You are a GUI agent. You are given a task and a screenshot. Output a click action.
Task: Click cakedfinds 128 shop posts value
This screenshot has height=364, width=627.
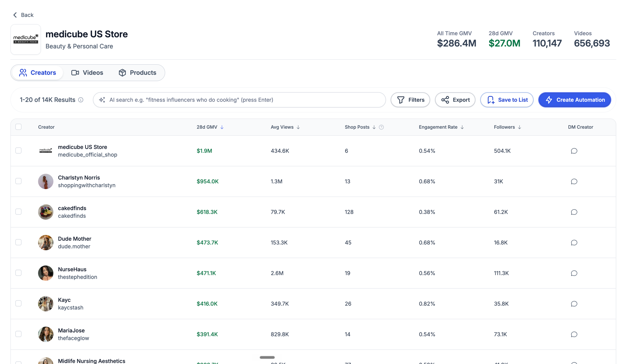(x=349, y=212)
